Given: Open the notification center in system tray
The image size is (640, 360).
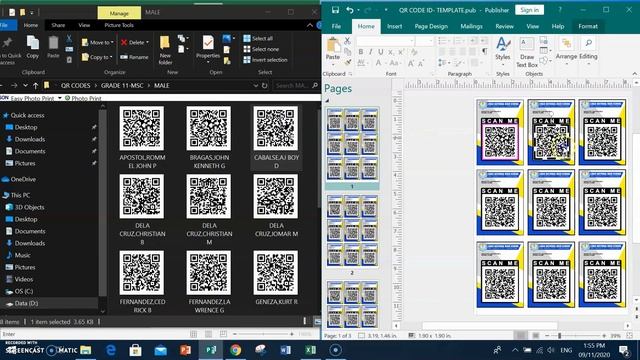Looking at the screenshot, I should point(624,350).
